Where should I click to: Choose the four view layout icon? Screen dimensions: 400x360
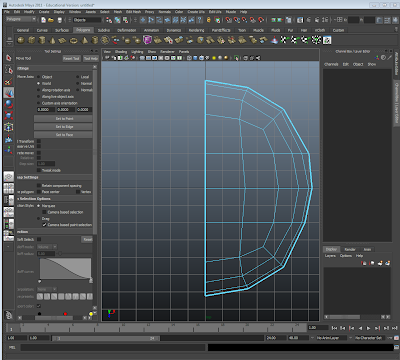tap(9, 188)
